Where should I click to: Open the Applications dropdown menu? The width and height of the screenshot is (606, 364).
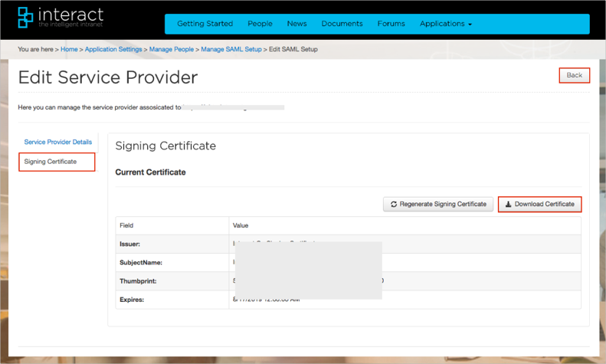[x=445, y=24]
